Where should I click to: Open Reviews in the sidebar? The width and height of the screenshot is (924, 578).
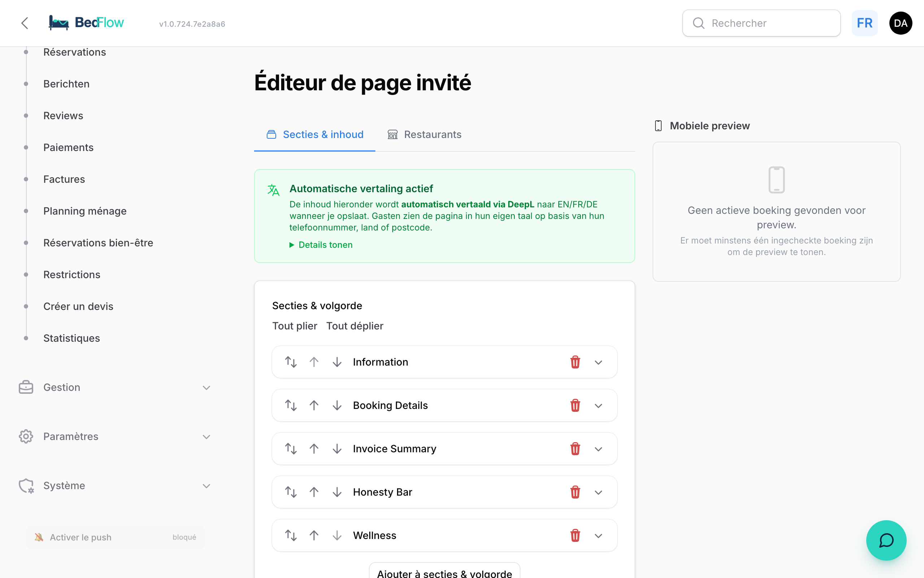[63, 116]
